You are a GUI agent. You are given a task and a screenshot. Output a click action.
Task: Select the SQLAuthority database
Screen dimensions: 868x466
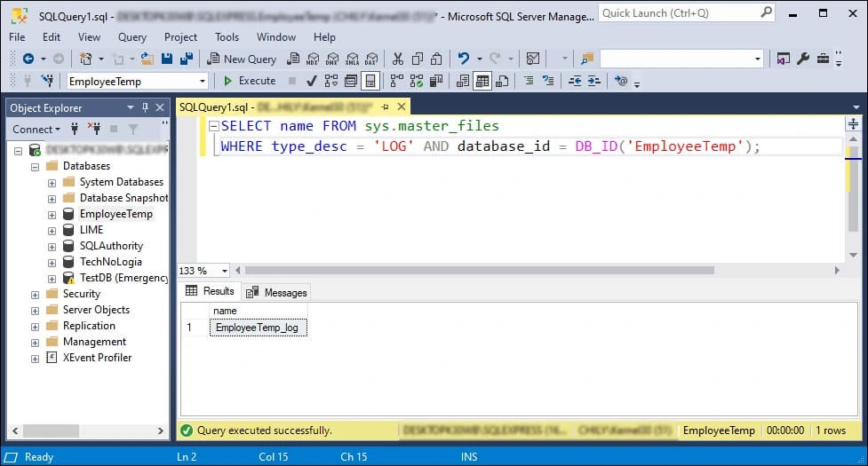point(111,246)
